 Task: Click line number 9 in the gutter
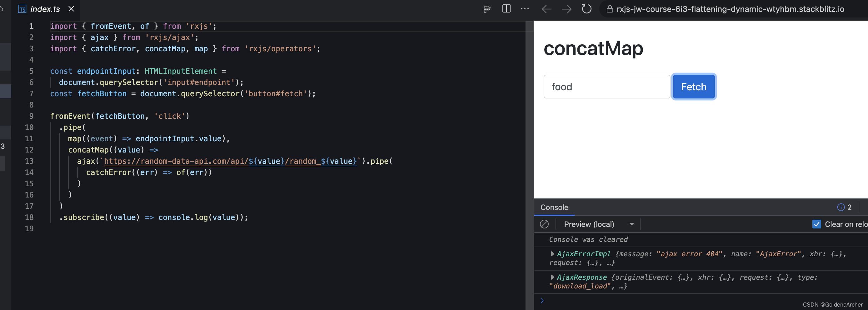click(31, 116)
